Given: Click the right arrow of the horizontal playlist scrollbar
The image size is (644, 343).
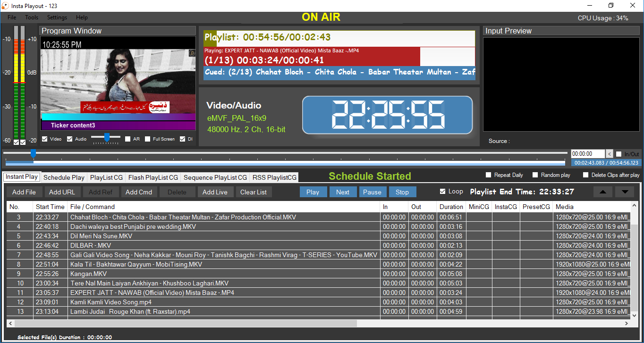Looking at the screenshot, I should 627,324.
